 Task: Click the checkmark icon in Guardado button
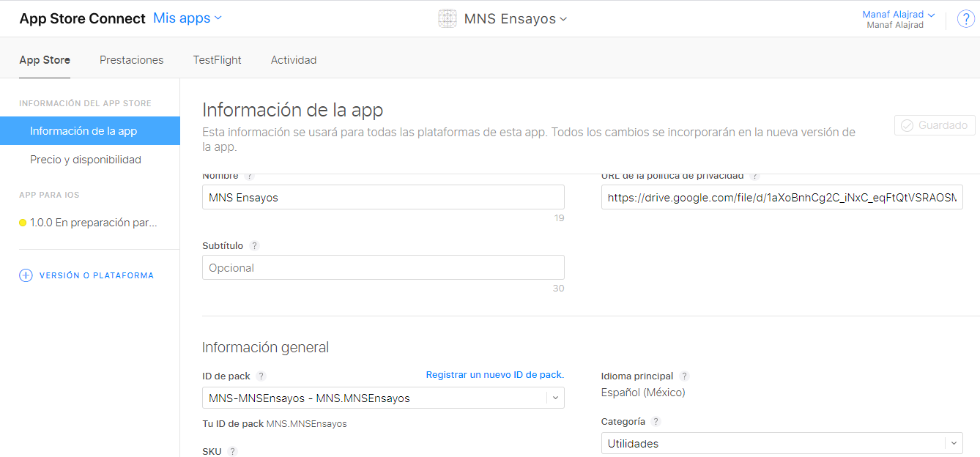click(907, 125)
